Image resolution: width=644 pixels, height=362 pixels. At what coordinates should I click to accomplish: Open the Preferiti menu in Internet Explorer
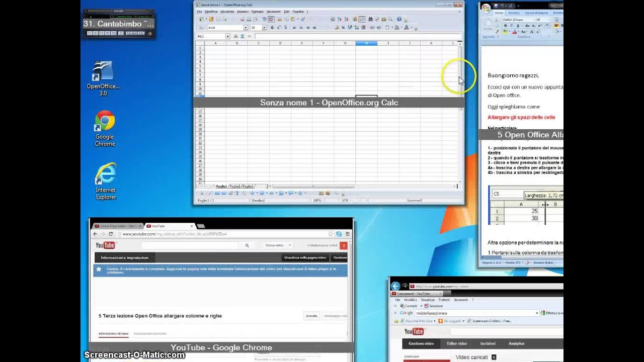(444, 300)
